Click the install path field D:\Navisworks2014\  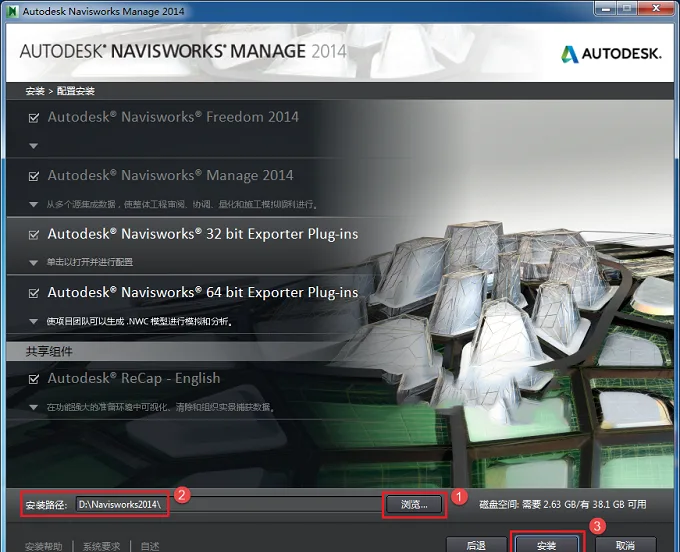tap(228, 504)
